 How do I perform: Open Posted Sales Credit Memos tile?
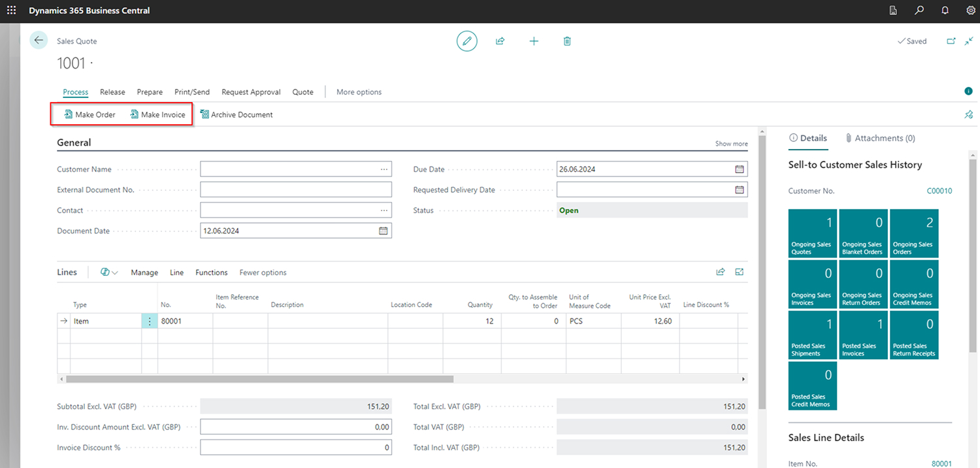813,386
